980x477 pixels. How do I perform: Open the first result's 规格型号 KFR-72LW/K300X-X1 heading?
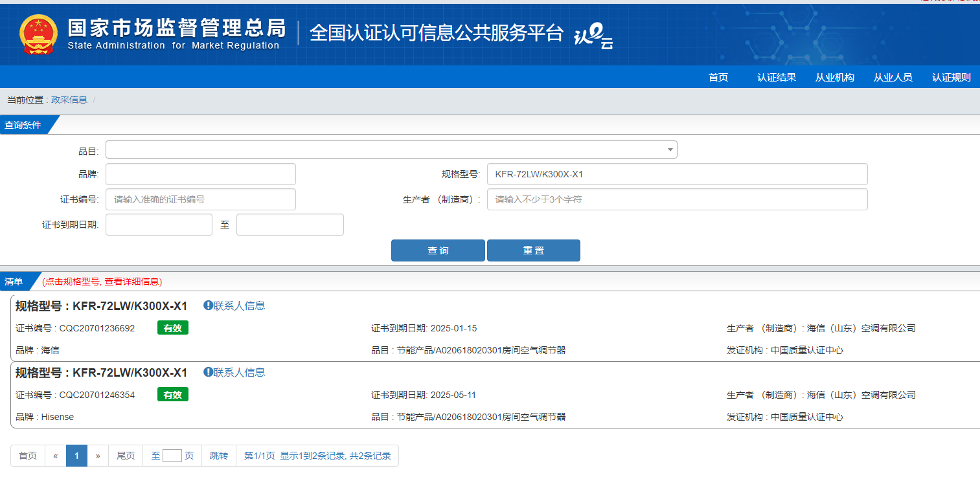(x=101, y=306)
